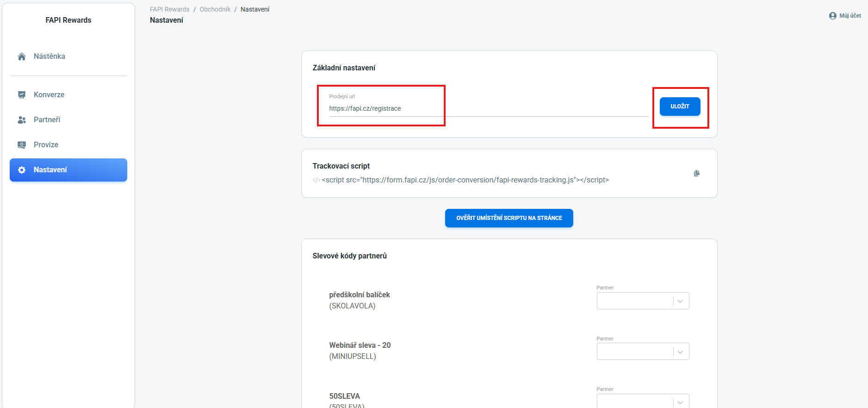Click the Provize money icon
Screen dimensions: 868x408
(x=22, y=145)
